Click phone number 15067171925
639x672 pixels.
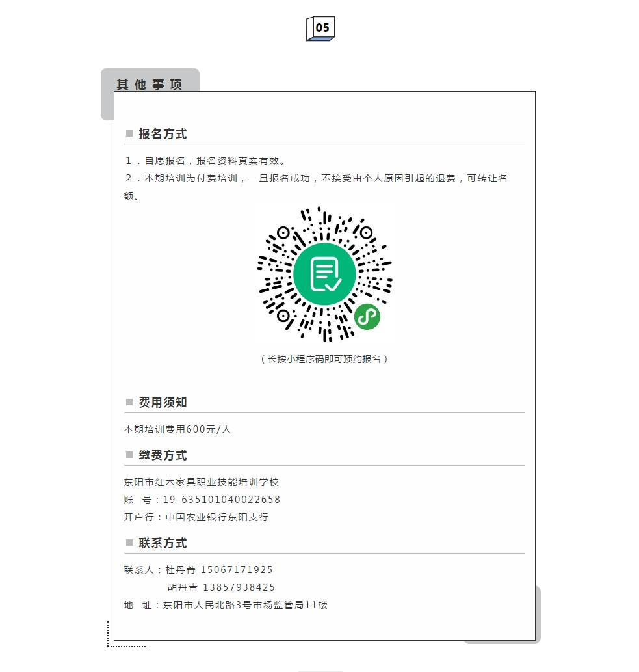pos(237,570)
